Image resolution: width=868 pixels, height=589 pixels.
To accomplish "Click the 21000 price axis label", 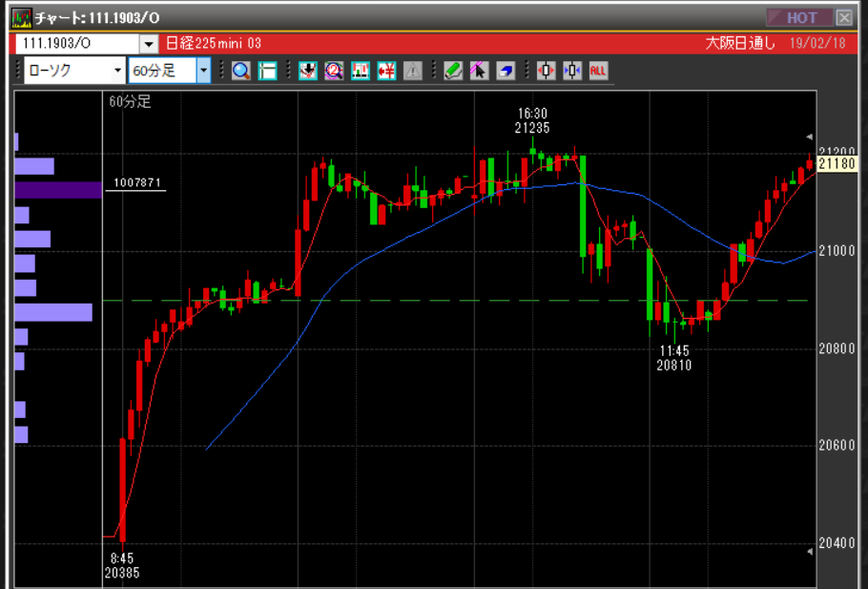I will (x=837, y=251).
